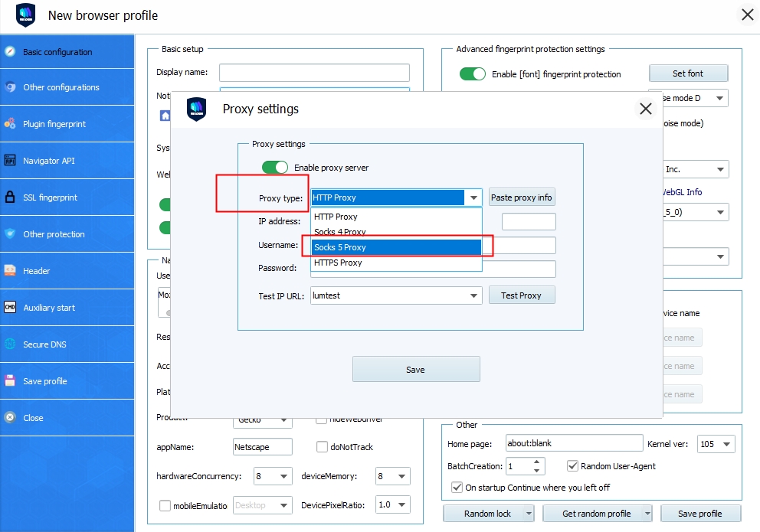The image size is (760, 532).
Task: Open the hardwareConcurrency dropdown
Action: (x=283, y=476)
